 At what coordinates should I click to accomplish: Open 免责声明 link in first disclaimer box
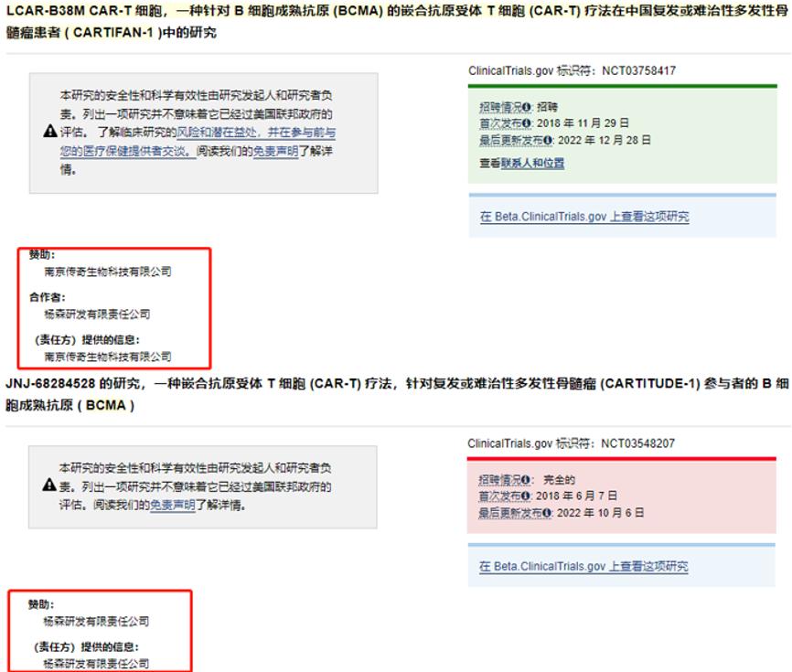tap(275, 151)
